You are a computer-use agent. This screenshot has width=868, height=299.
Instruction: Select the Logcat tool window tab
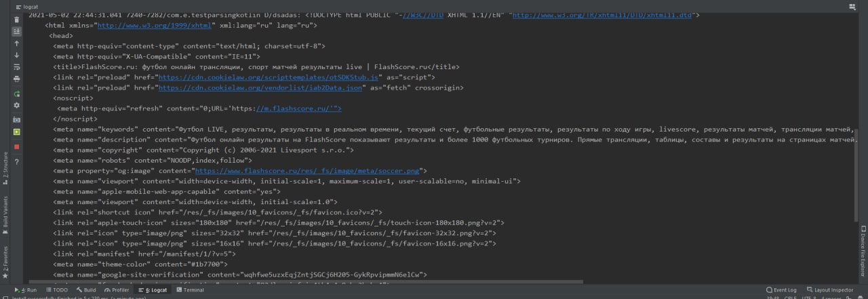pos(152,290)
